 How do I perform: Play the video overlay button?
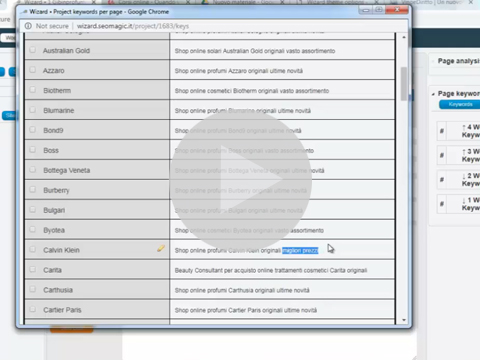241,181
